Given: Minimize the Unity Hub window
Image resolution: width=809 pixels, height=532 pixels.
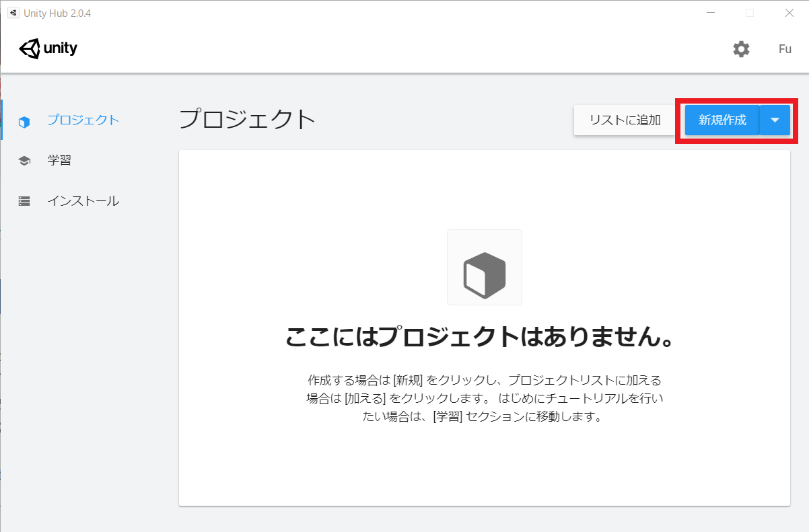Looking at the screenshot, I should click(x=711, y=12).
